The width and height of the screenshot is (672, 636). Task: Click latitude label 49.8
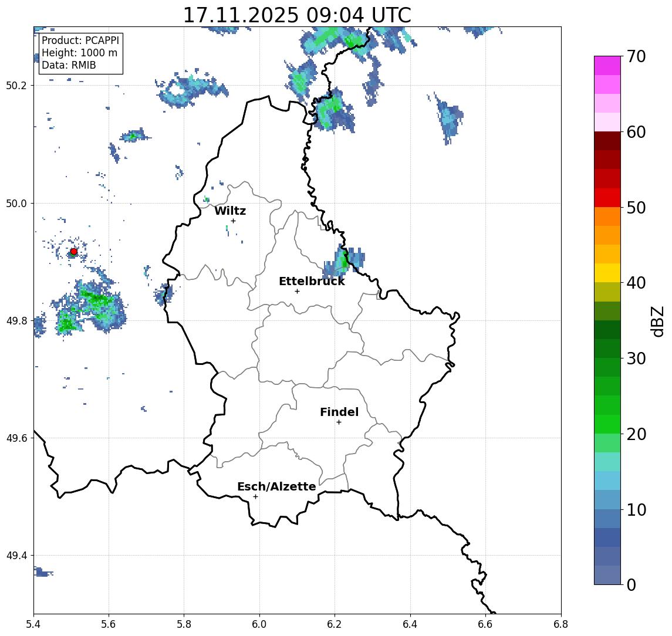[16, 320]
